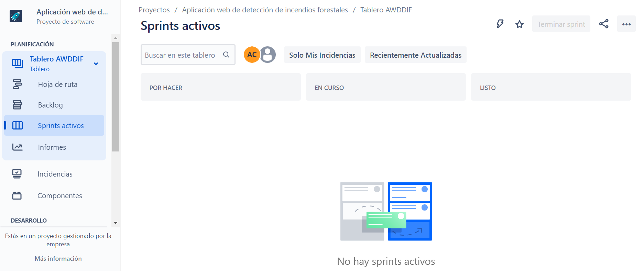644x271 pixels.
Task: Focus the Buscar en este tablero field
Action: [188, 55]
